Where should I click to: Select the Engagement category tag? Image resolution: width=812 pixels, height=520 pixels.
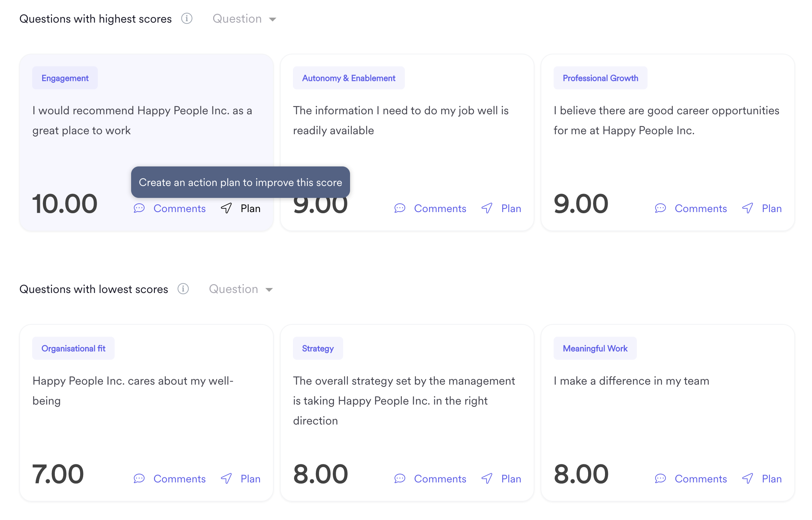pyautogui.click(x=65, y=78)
